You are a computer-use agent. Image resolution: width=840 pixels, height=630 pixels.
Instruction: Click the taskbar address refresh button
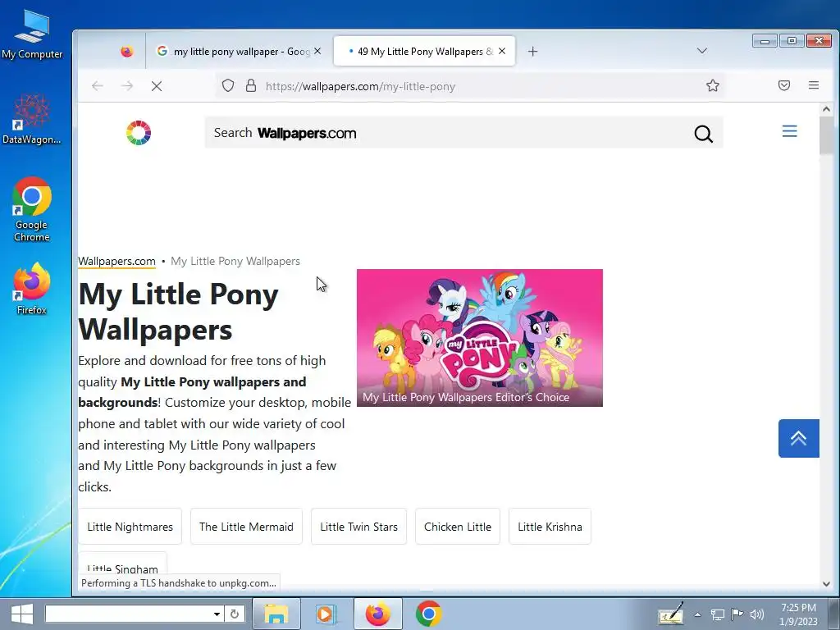tap(234, 614)
